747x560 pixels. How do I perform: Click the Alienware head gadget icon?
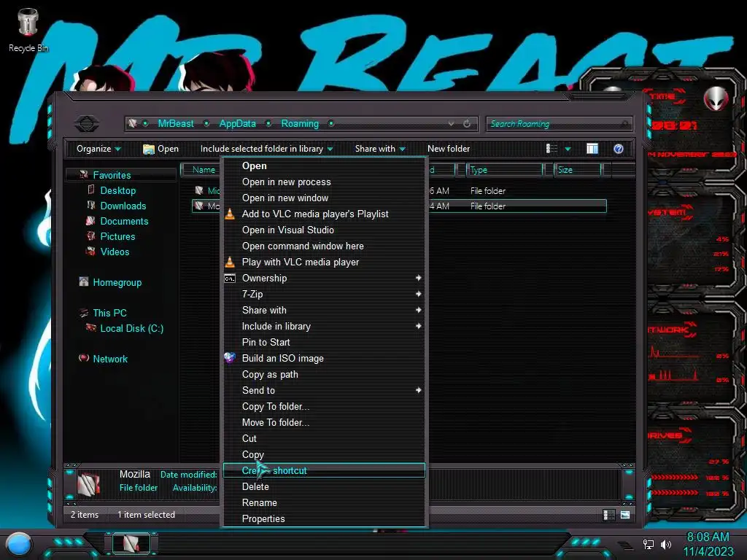(x=716, y=98)
